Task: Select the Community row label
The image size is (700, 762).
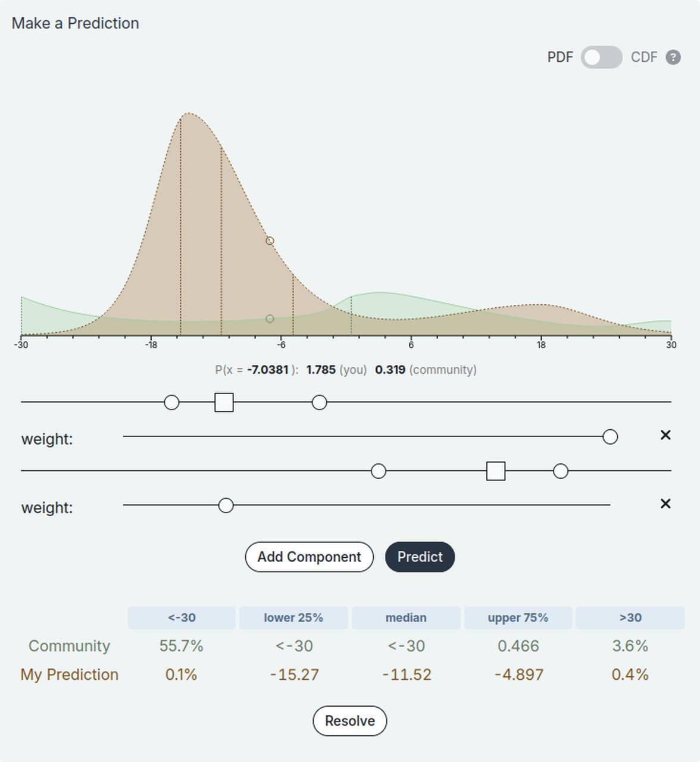Action: [69, 646]
